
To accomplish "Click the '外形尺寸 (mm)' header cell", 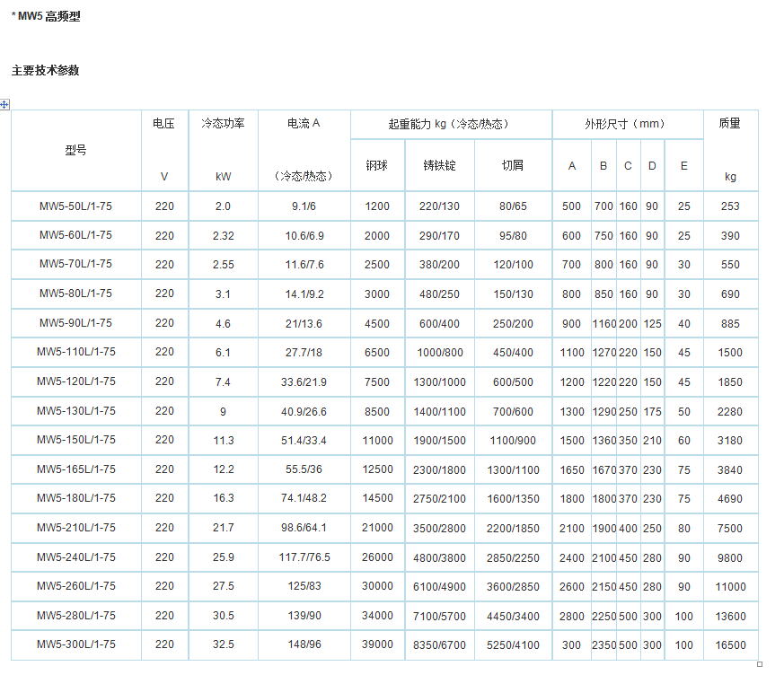I will tap(625, 124).
